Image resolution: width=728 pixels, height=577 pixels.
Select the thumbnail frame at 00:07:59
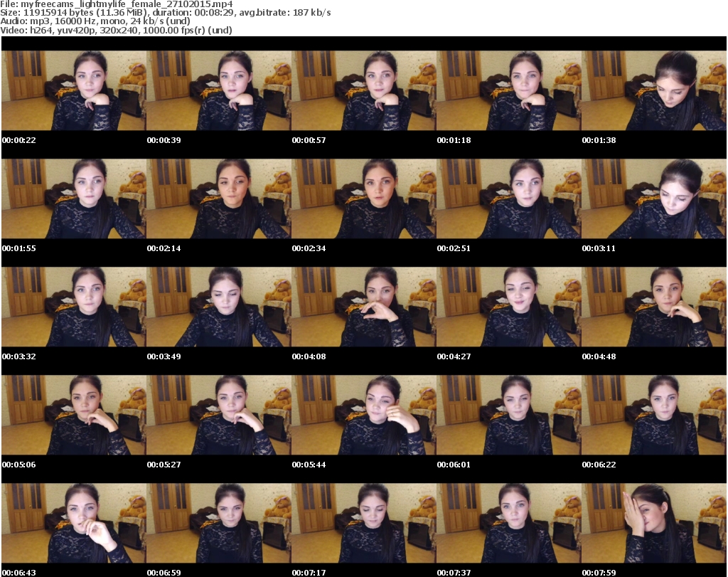[654, 523]
